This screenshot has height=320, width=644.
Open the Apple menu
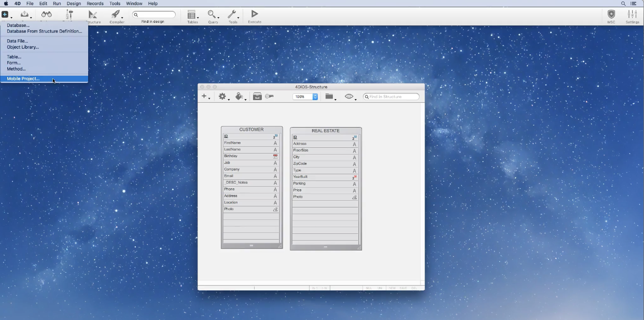(6, 4)
